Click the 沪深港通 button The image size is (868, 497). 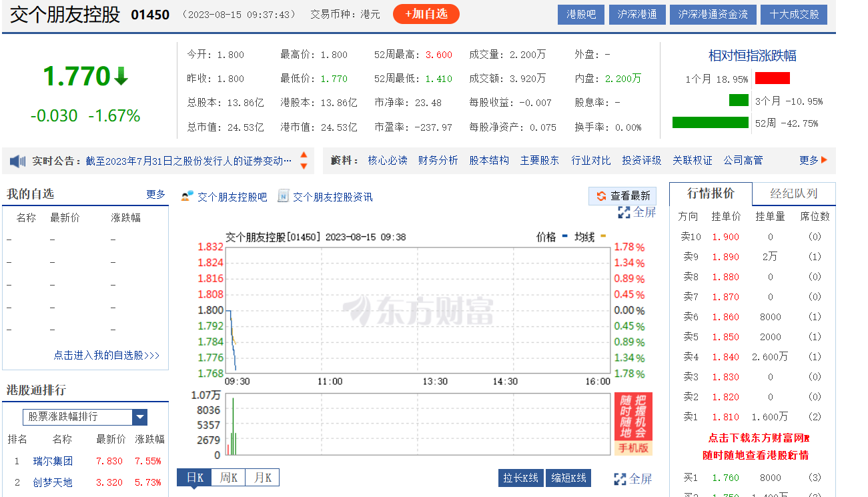point(637,14)
